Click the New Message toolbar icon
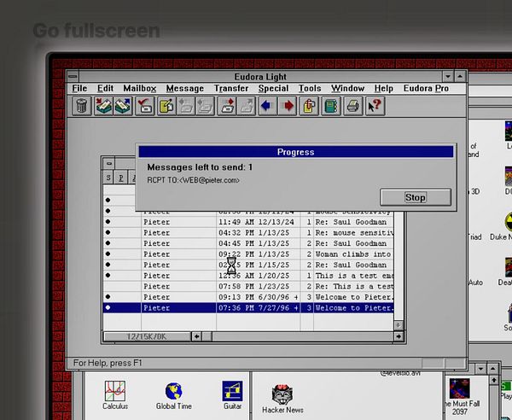This screenshot has width=512, height=420. 166,106
